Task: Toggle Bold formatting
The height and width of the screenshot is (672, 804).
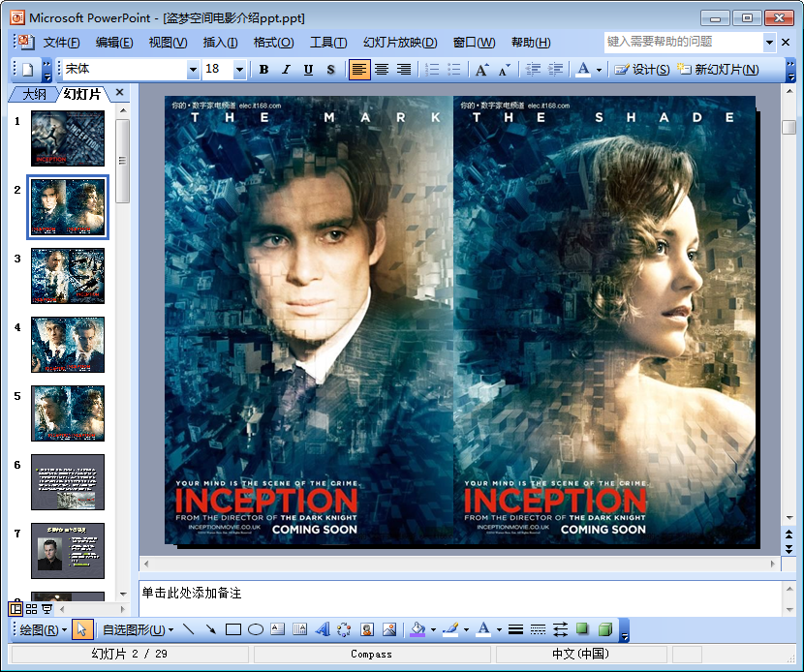Action: pyautogui.click(x=263, y=69)
